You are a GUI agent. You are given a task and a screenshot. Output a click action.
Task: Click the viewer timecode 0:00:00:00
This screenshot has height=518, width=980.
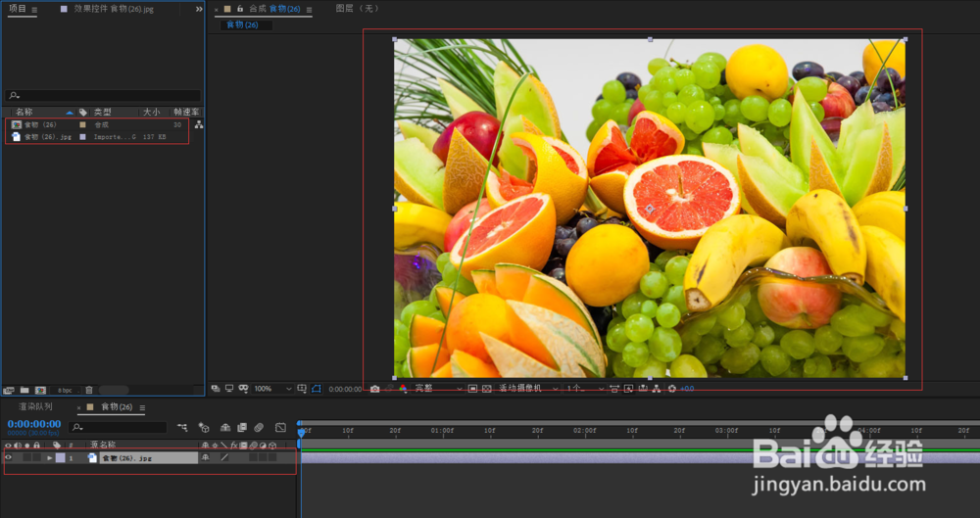tap(345, 389)
